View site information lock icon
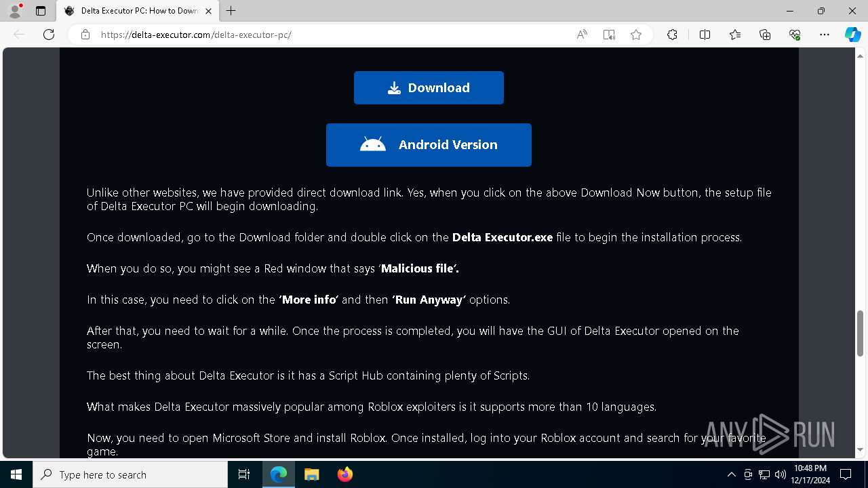Screen dimensions: 868x488 pyautogui.click(x=85, y=35)
